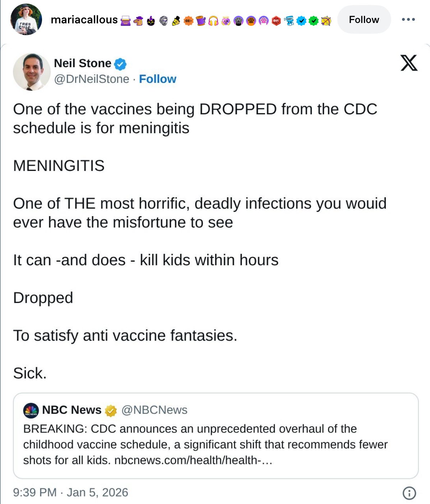Click the black cat wizard hat badge
Image resolution: width=430 pixels, height=504 pixels.
pos(151,21)
